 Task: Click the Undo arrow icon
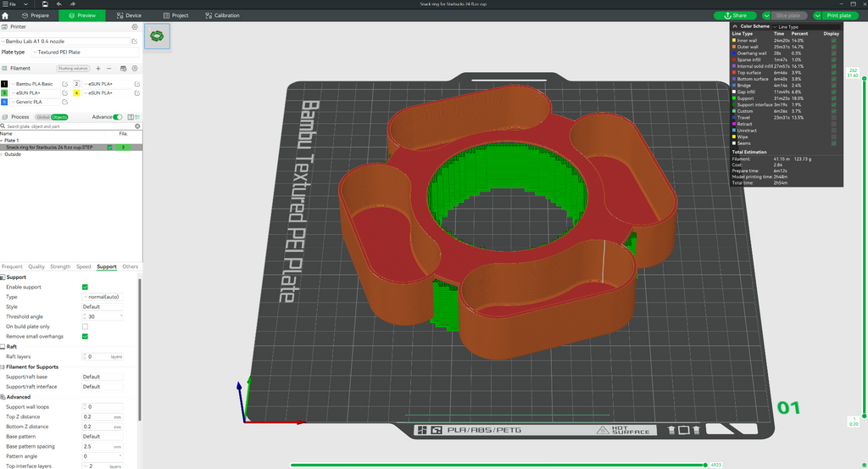pos(59,4)
